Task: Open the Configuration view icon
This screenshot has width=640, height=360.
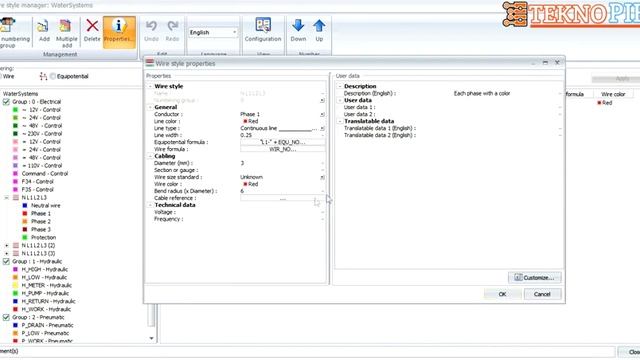Action: click(263, 25)
